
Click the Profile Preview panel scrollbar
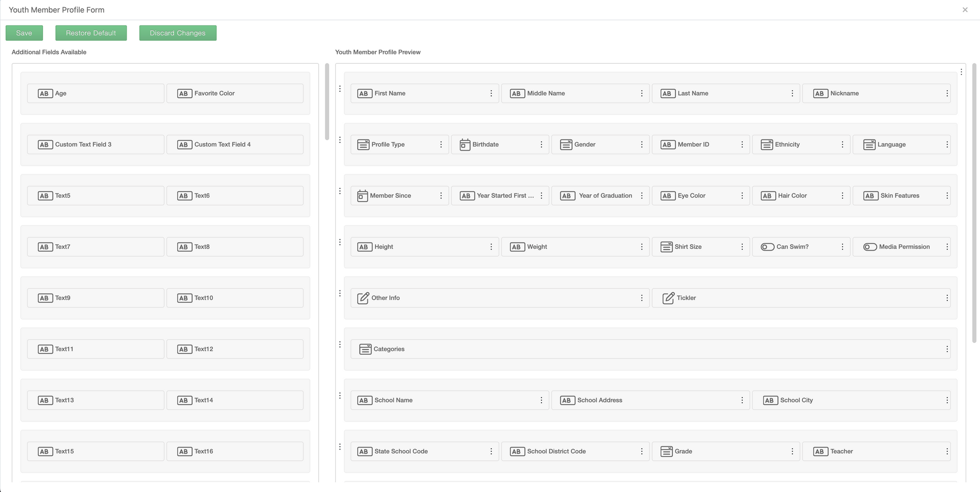[x=974, y=203]
